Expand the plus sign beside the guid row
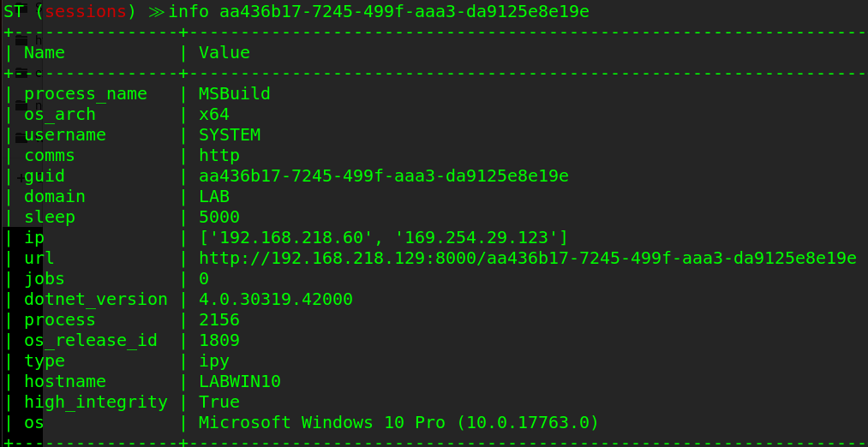868x447 pixels. (20, 178)
